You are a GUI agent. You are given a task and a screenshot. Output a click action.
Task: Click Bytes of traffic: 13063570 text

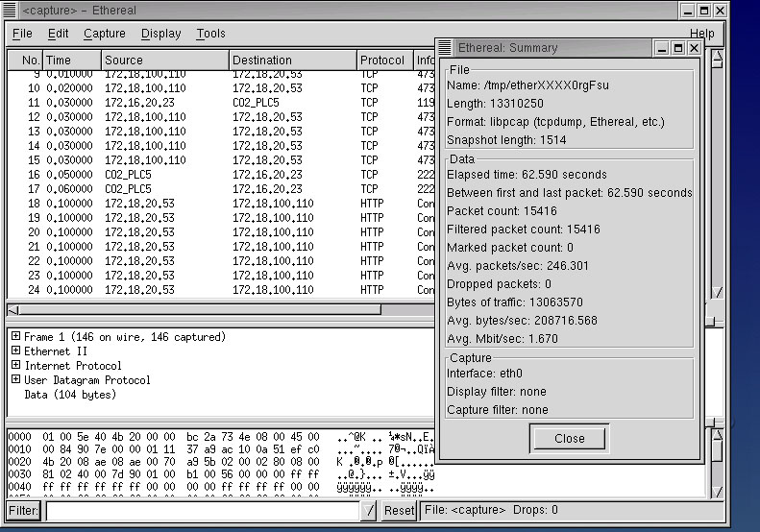pos(515,302)
